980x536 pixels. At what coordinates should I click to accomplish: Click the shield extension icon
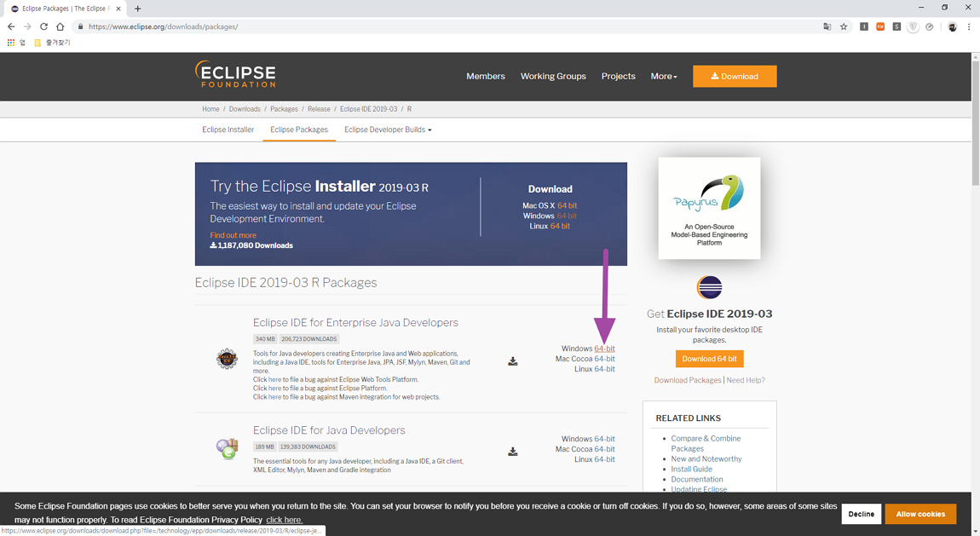coord(914,27)
